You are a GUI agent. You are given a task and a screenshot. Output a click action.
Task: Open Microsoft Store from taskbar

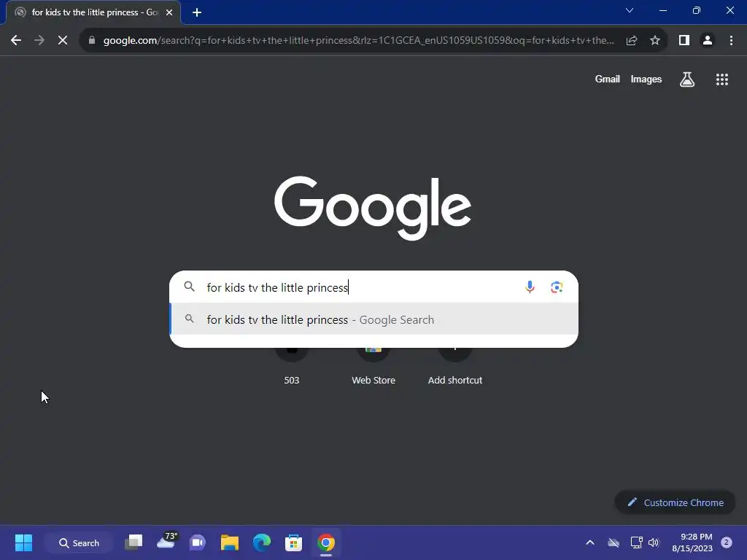[293, 542]
